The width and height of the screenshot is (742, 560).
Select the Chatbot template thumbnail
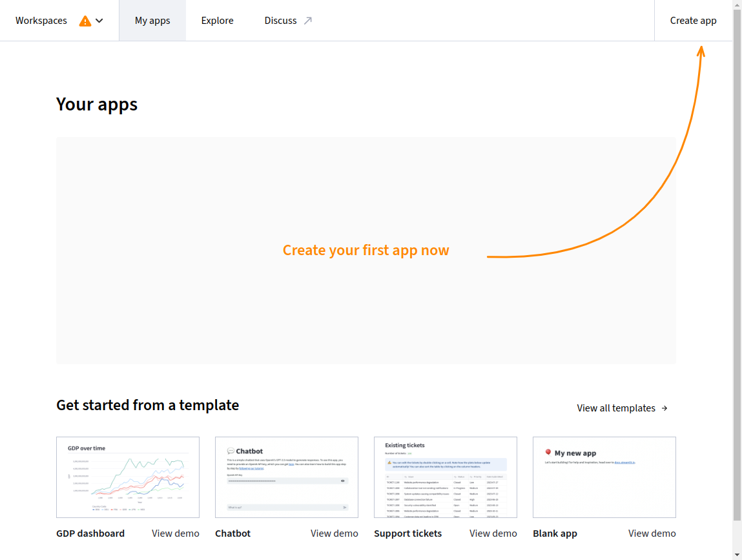click(x=287, y=477)
